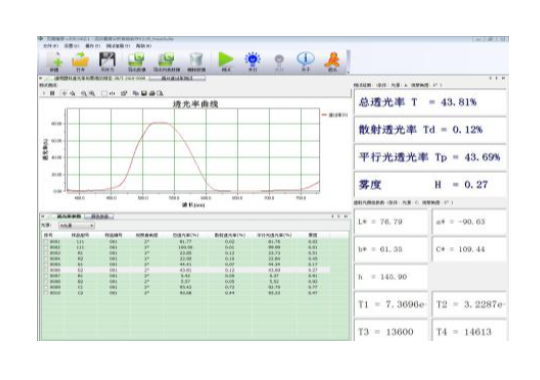The height and width of the screenshot is (380, 540).
Task: Click the b* = 61.35 value box
Action: coord(391,249)
